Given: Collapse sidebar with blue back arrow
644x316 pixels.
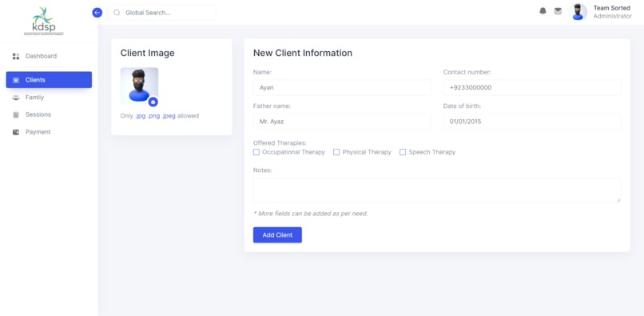Looking at the screenshot, I should (97, 13).
